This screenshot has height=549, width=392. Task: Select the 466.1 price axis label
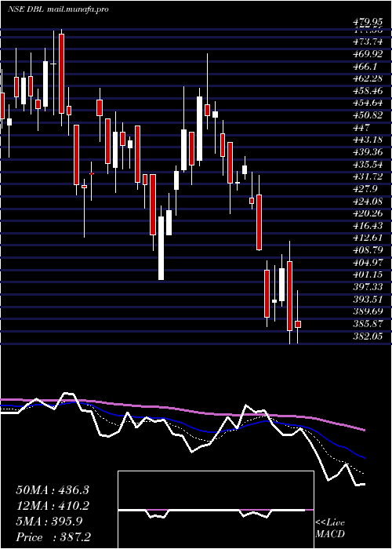(365, 66)
